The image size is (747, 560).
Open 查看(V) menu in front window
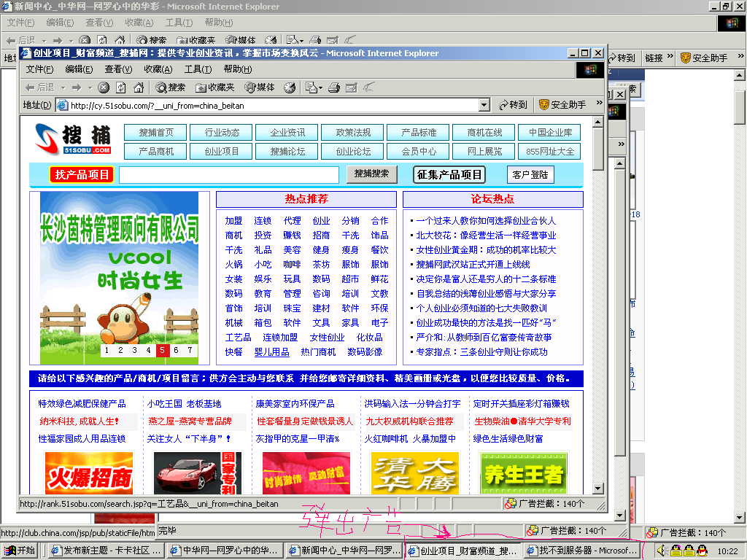(x=118, y=69)
